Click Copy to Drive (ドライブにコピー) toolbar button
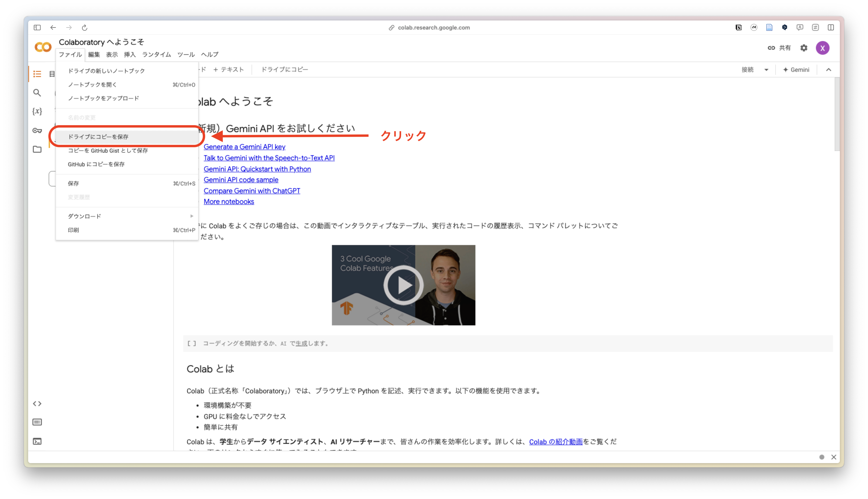The width and height of the screenshot is (868, 499). point(284,69)
